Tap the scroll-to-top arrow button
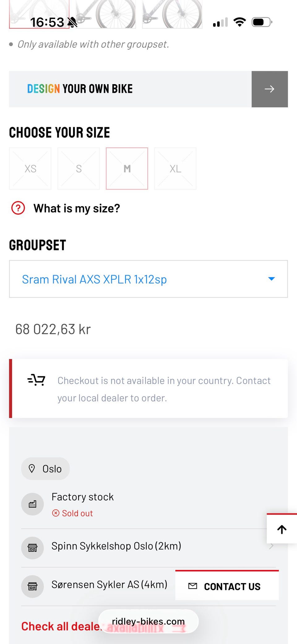297x644 pixels. 282,529
